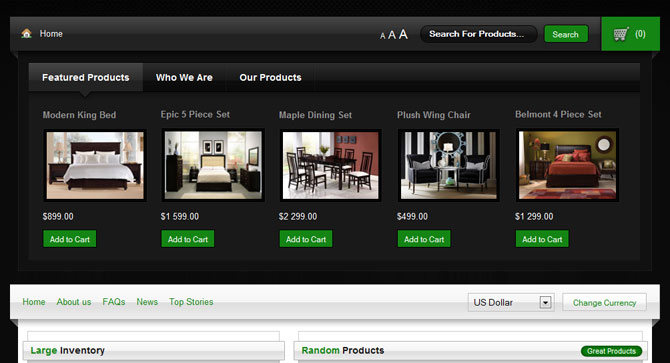670x363 pixels.
Task: Open the Epic 5 Piece Set photo
Action: 213,165
